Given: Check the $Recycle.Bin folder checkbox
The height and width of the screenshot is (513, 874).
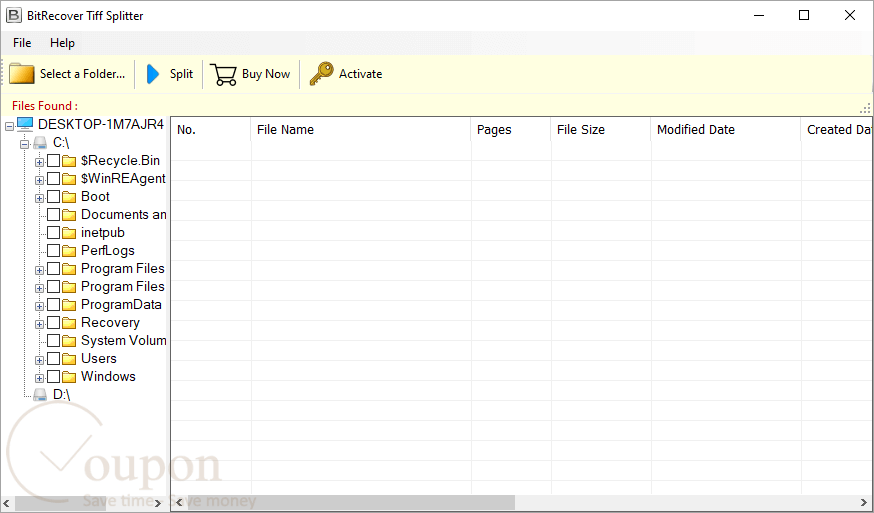Looking at the screenshot, I should tap(54, 161).
